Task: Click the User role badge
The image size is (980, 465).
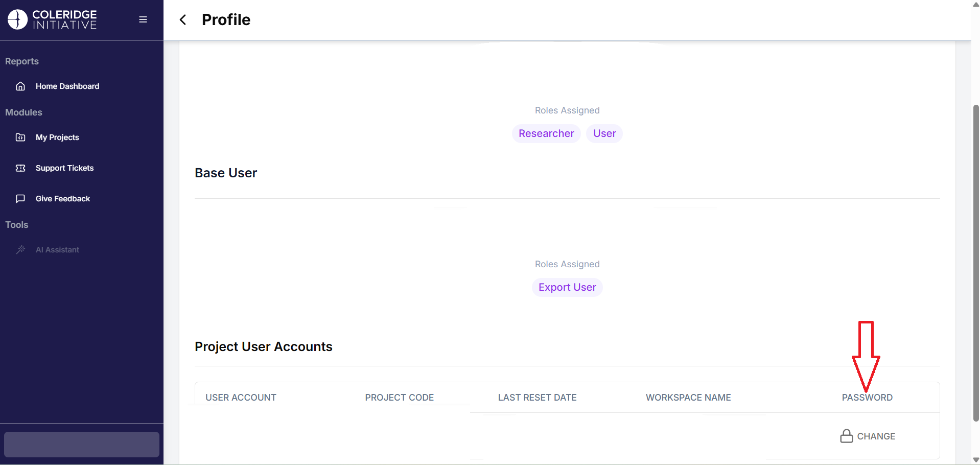Action: [x=604, y=133]
